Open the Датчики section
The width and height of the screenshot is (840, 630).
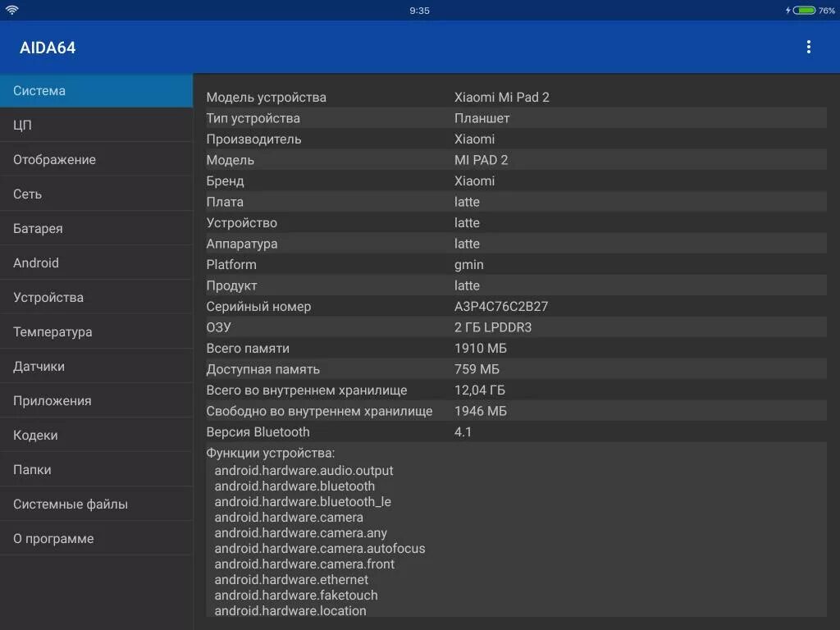[97, 366]
